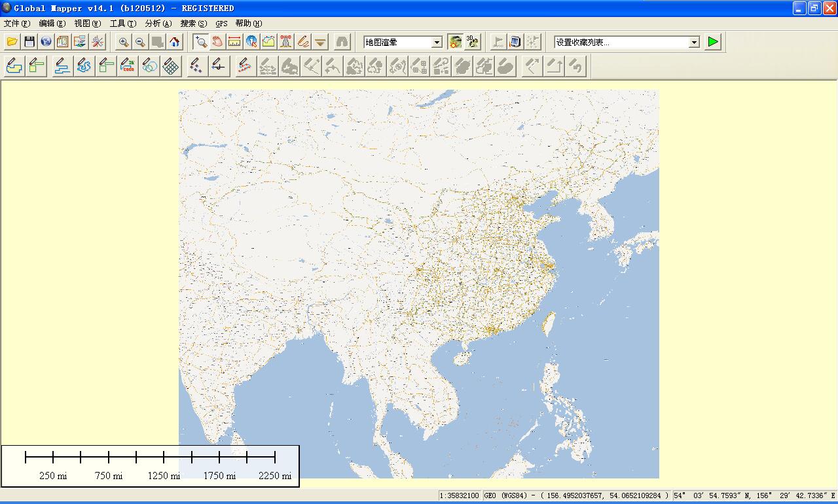Select the create rectangle area tool
Screen dimensions: 838x504
click(x=36, y=66)
